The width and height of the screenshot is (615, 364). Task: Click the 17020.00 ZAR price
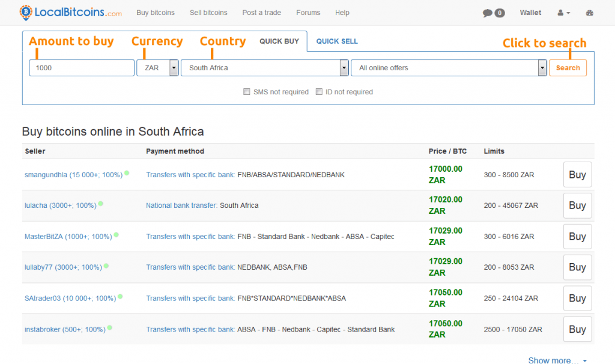point(446,205)
